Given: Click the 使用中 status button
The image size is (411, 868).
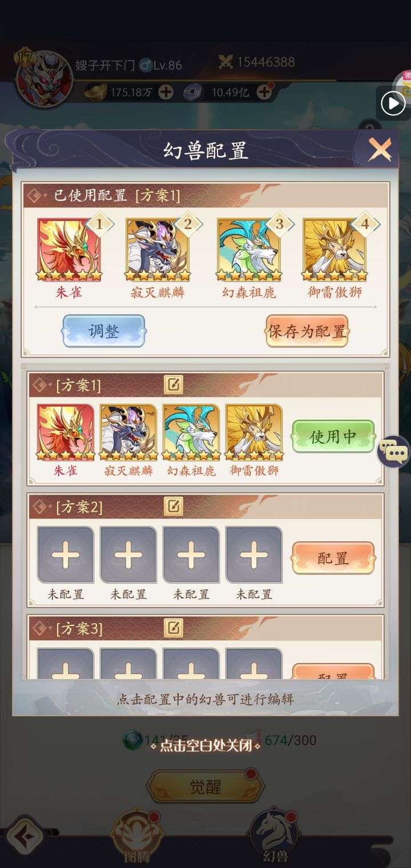Looking at the screenshot, I should coord(333,437).
